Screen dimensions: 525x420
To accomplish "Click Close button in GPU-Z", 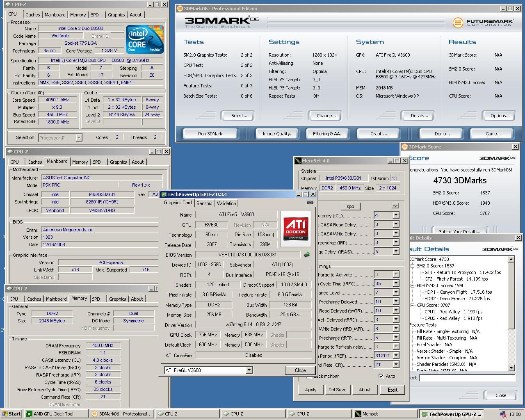I will (300, 370).
